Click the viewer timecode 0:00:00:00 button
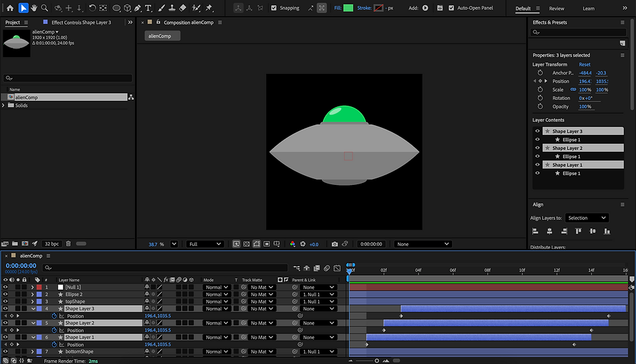The image size is (636, 364). 371,244
